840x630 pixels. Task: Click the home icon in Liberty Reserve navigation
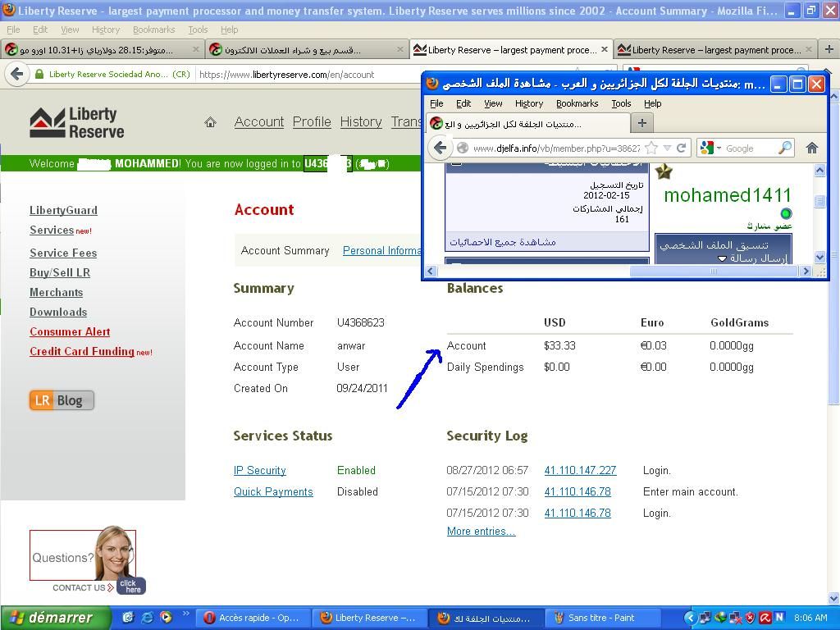(x=211, y=123)
